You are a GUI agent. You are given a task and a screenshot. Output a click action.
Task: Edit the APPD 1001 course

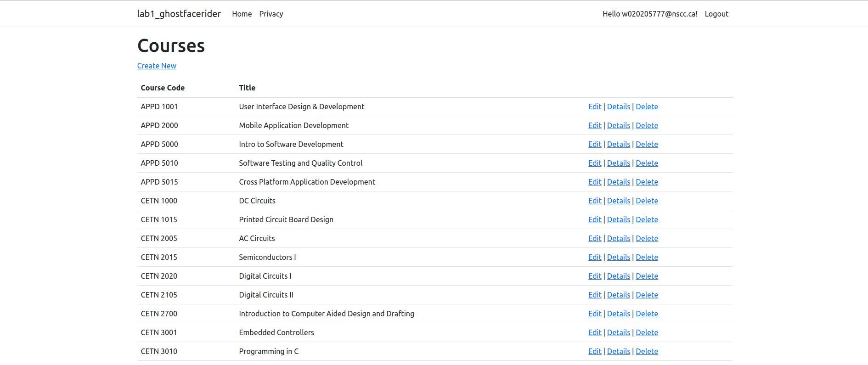[594, 107]
